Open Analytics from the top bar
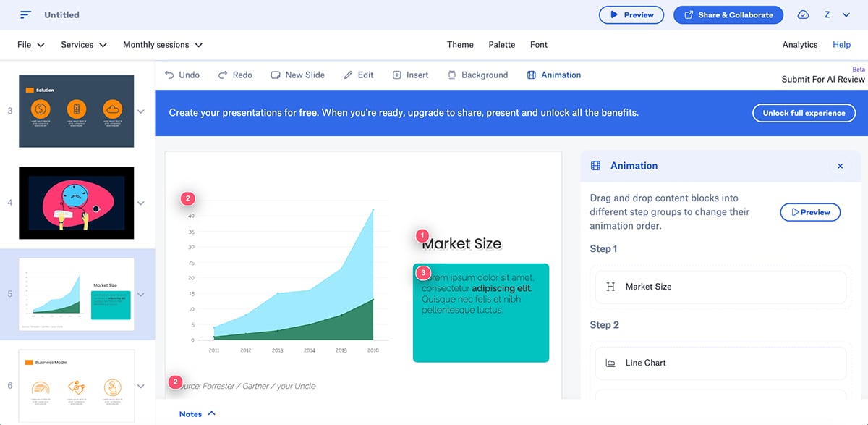Screen dimensions: 868x425 pos(799,44)
